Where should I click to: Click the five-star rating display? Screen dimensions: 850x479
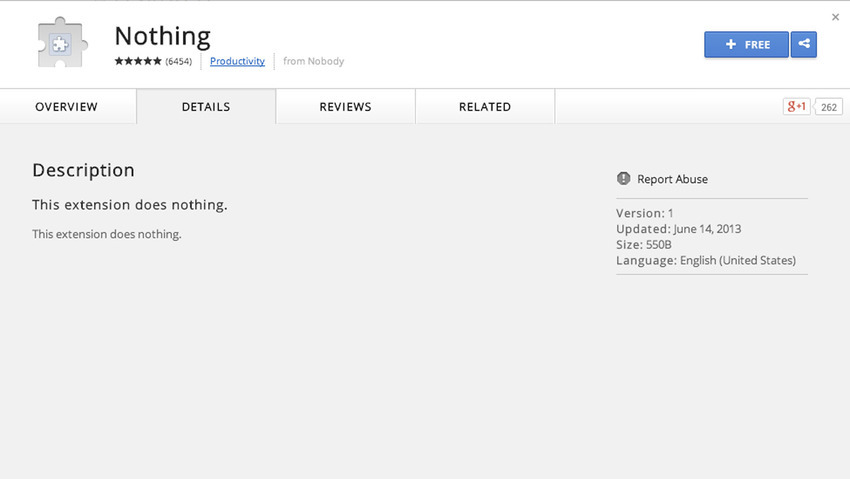[x=138, y=61]
